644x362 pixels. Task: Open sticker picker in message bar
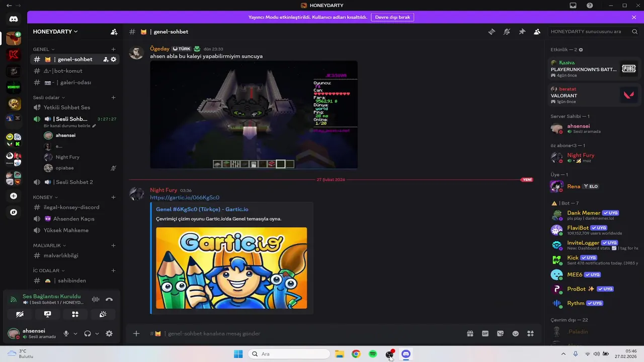pyautogui.click(x=500, y=333)
